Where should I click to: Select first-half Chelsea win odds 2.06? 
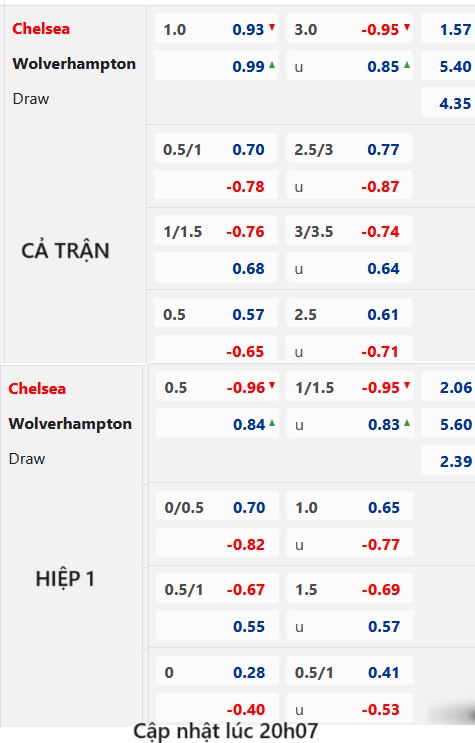(456, 388)
